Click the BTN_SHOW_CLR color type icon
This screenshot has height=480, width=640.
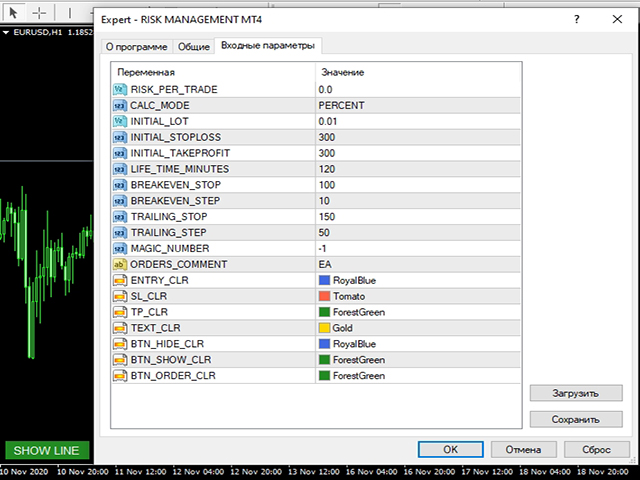point(120,360)
